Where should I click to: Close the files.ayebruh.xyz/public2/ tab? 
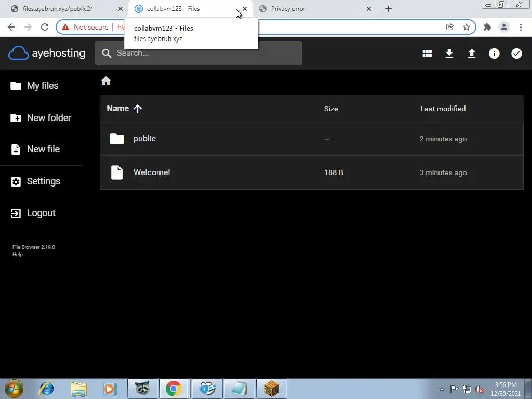[x=121, y=9]
